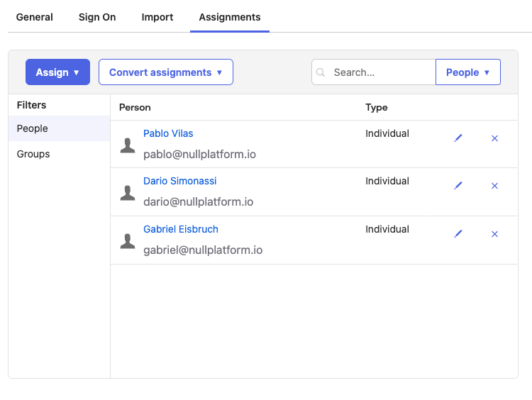Click gabriel@nullplatform.io email text
Image resolution: width=532 pixels, height=400 pixels.
[x=203, y=250]
